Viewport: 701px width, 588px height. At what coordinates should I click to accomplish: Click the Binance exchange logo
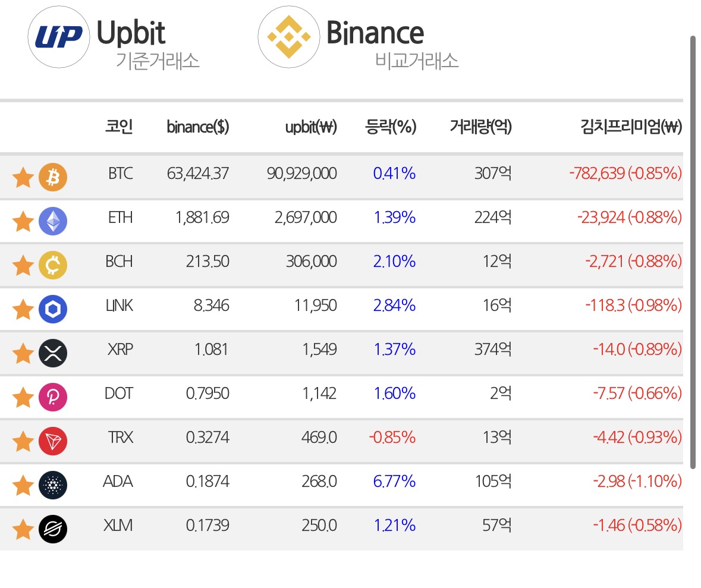coord(289,37)
